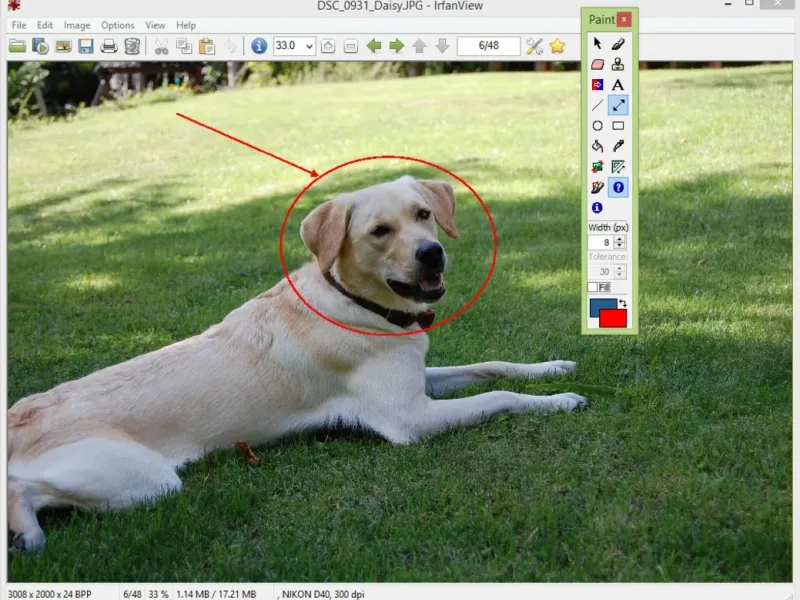Select the Eraser tool in Paint panel
Viewport: 800px width, 600px height.
597,64
